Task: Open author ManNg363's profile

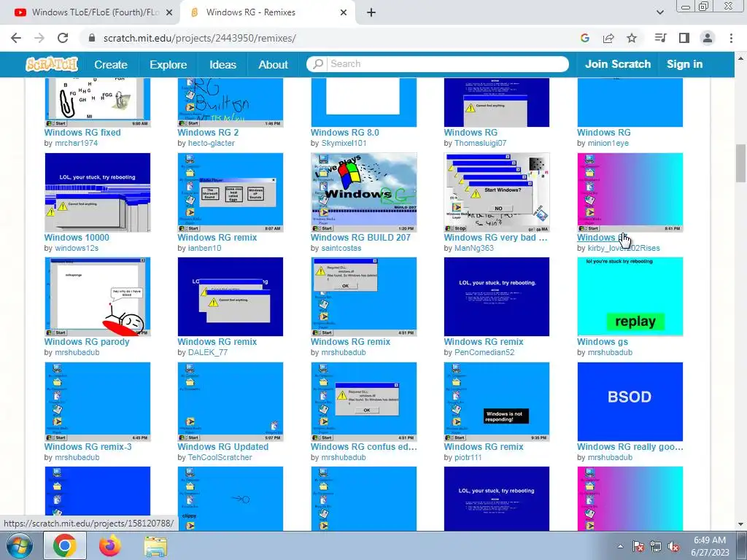Action: coord(474,248)
